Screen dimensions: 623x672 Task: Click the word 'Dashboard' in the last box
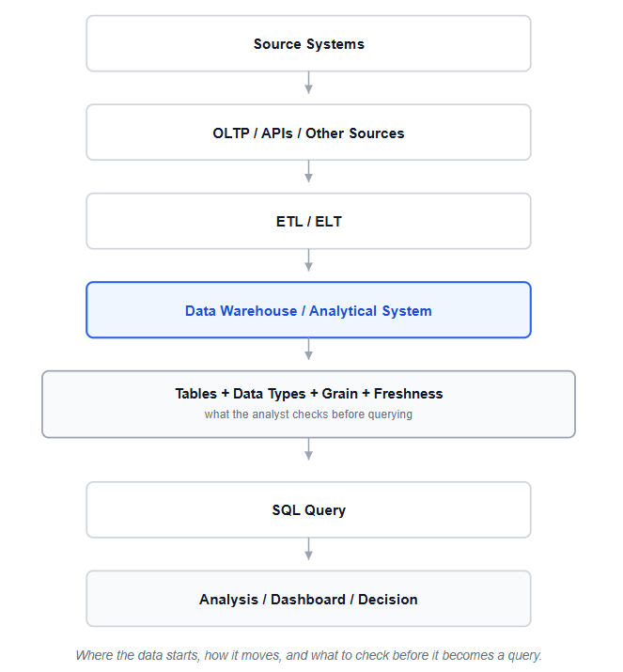[x=308, y=599]
